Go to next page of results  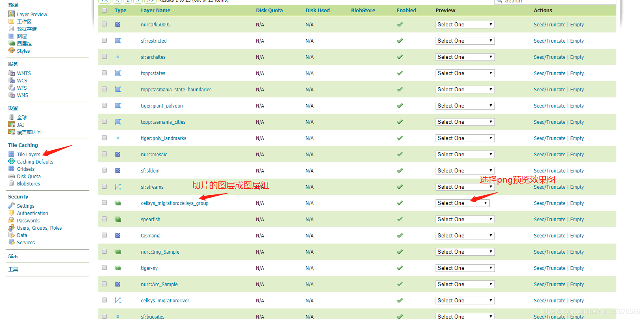(x=139, y=1)
